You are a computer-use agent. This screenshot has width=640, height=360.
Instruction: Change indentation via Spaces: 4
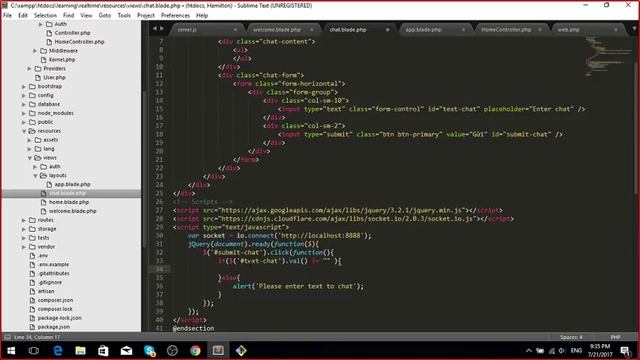571,337
